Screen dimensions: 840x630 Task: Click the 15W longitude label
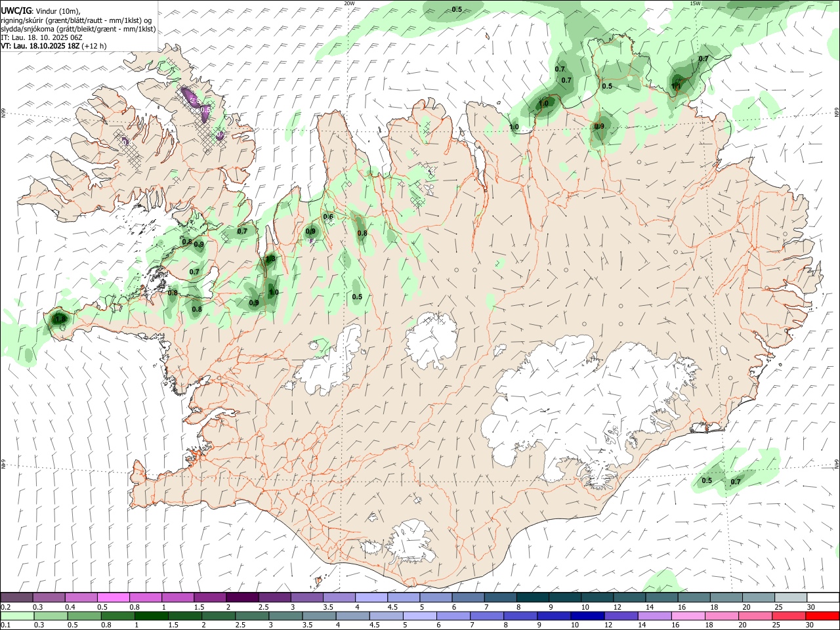click(695, 3)
